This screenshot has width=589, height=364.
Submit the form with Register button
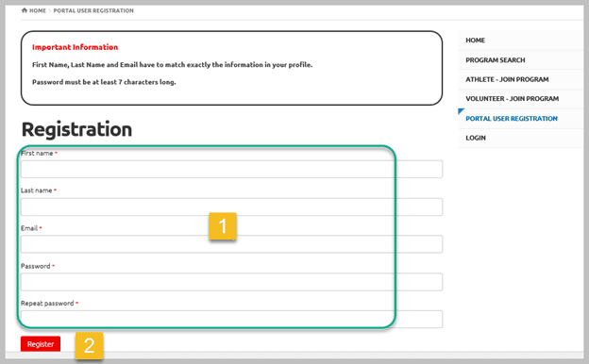[41, 344]
